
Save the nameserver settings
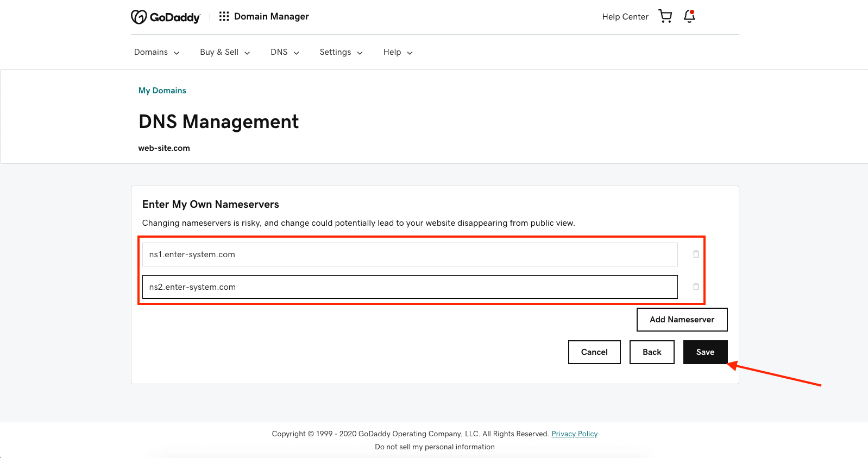point(705,352)
